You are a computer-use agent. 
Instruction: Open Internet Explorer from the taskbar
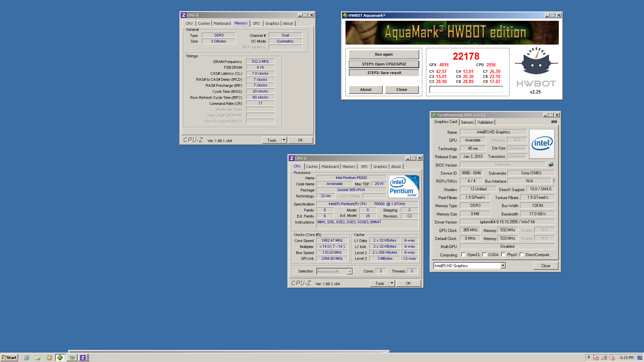(27, 358)
